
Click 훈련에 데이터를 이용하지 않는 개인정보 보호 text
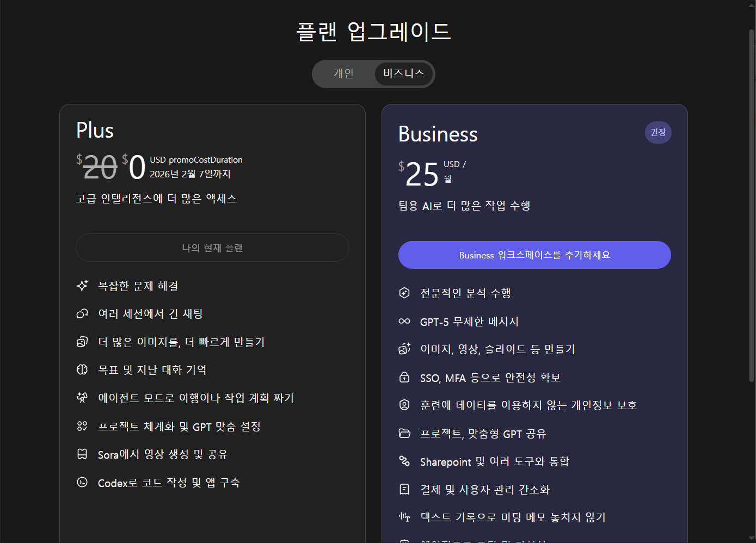(528, 405)
